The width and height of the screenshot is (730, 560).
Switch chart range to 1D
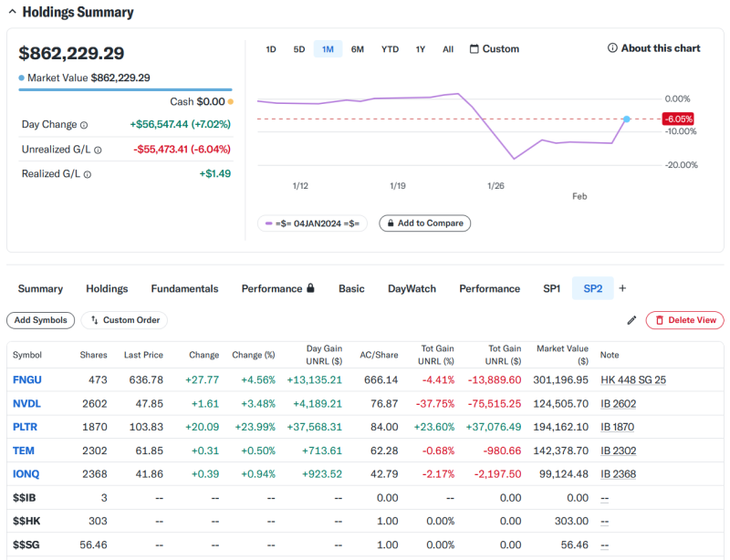click(x=271, y=49)
